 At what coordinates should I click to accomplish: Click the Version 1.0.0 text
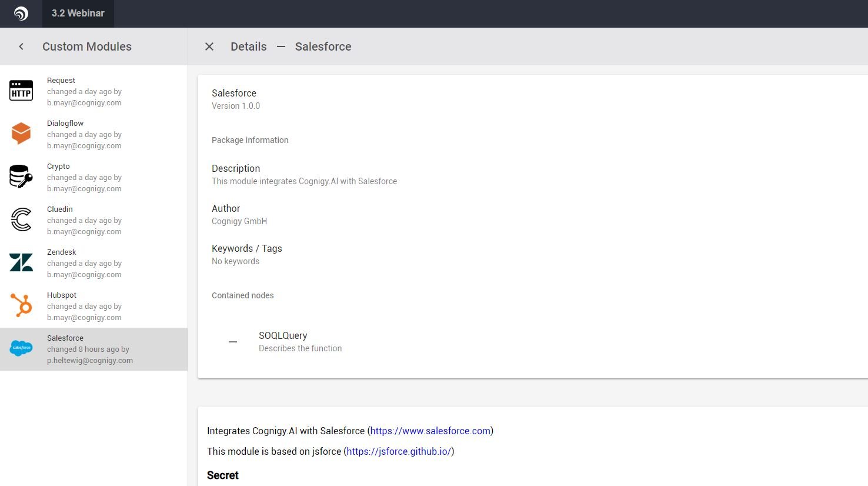coord(236,106)
